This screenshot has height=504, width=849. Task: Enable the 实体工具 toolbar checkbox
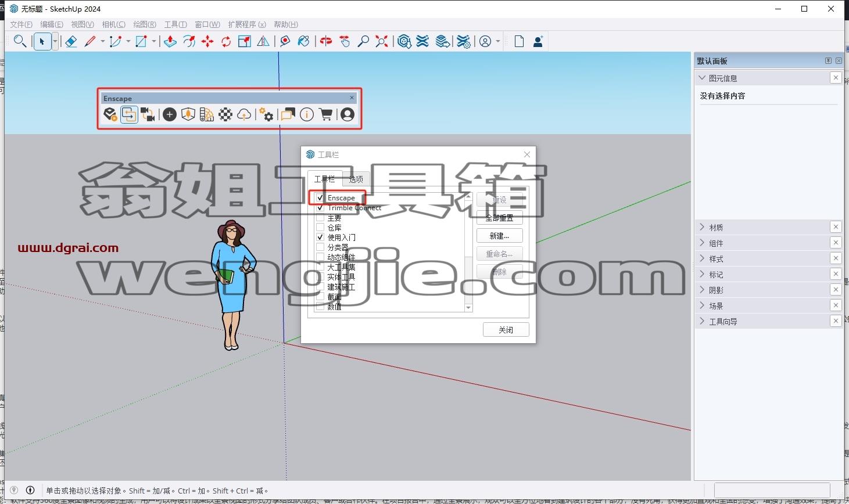320,277
